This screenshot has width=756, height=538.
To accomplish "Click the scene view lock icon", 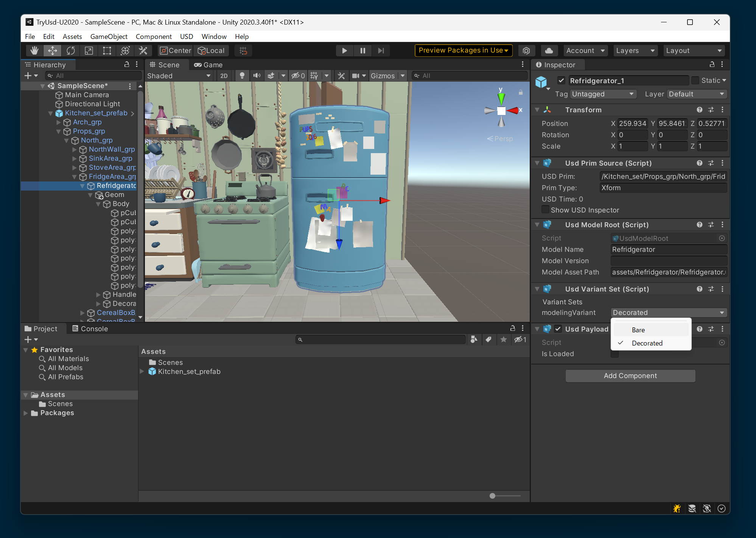I will coord(521,92).
